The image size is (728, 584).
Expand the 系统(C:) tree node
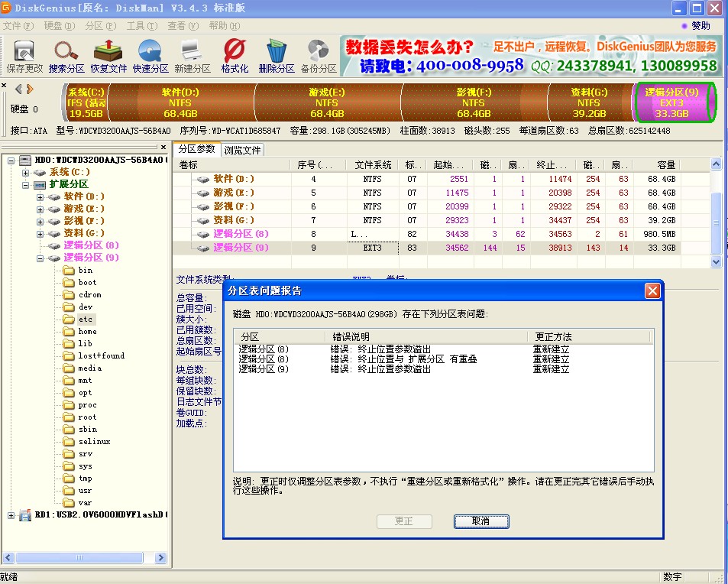click(25, 172)
